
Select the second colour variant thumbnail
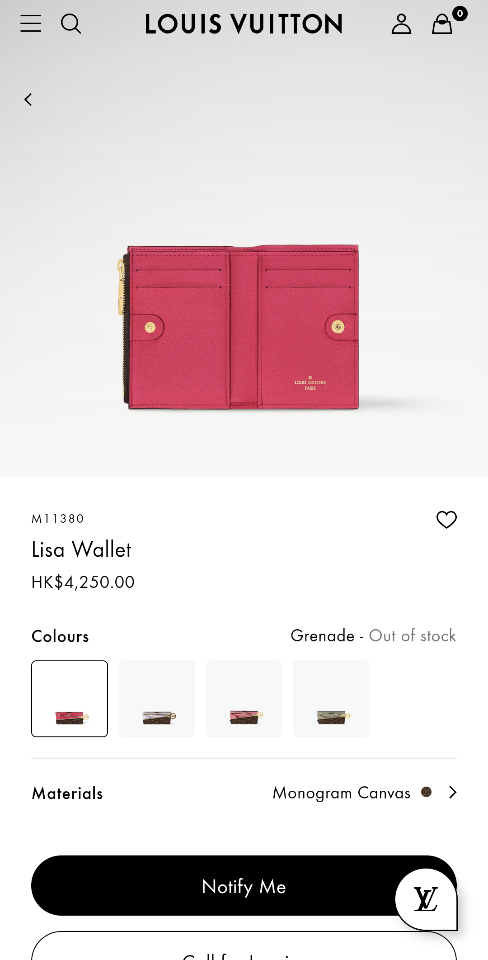pos(157,699)
